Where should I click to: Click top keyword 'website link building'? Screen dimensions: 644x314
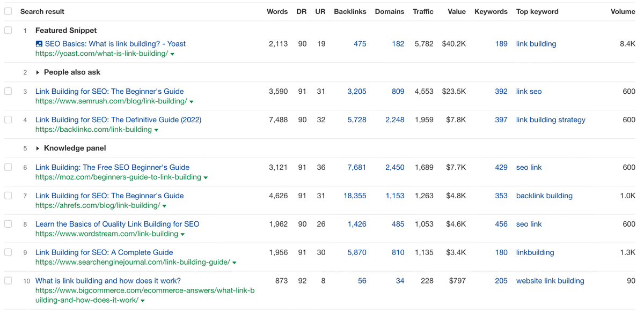coord(550,281)
